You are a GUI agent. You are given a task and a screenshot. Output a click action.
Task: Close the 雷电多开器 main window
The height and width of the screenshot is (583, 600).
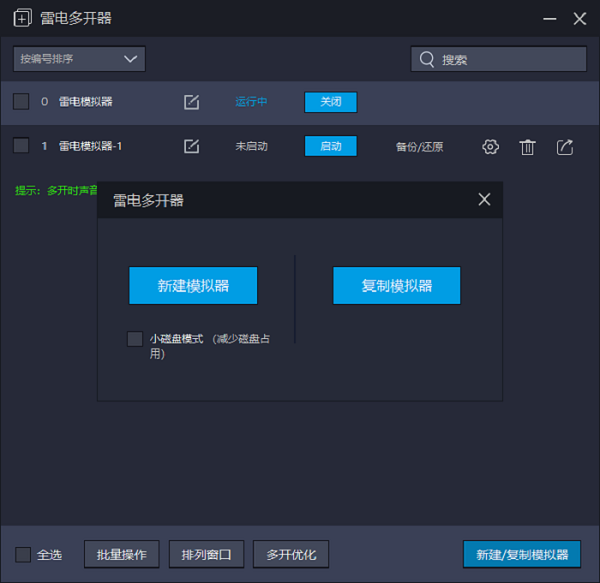(580, 18)
